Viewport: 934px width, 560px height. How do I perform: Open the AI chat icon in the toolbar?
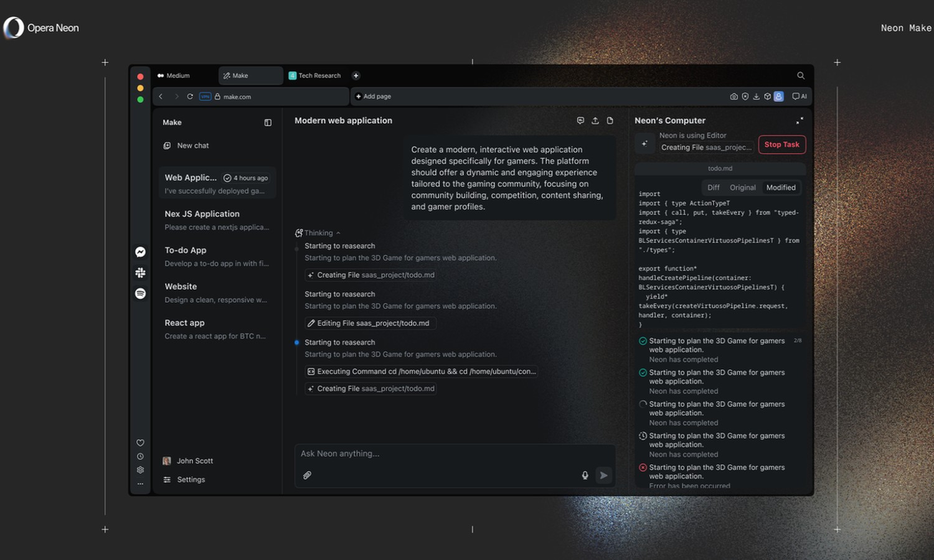point(800,96)
